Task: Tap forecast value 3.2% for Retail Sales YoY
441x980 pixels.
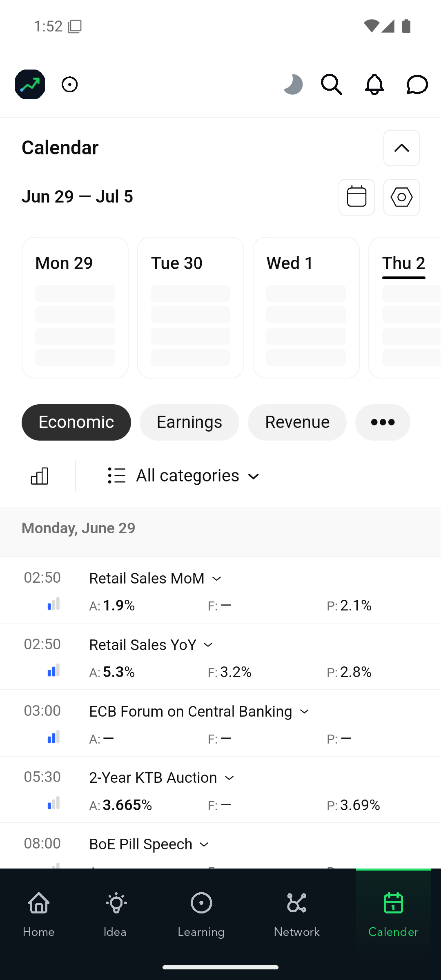Action: point(236,672)
